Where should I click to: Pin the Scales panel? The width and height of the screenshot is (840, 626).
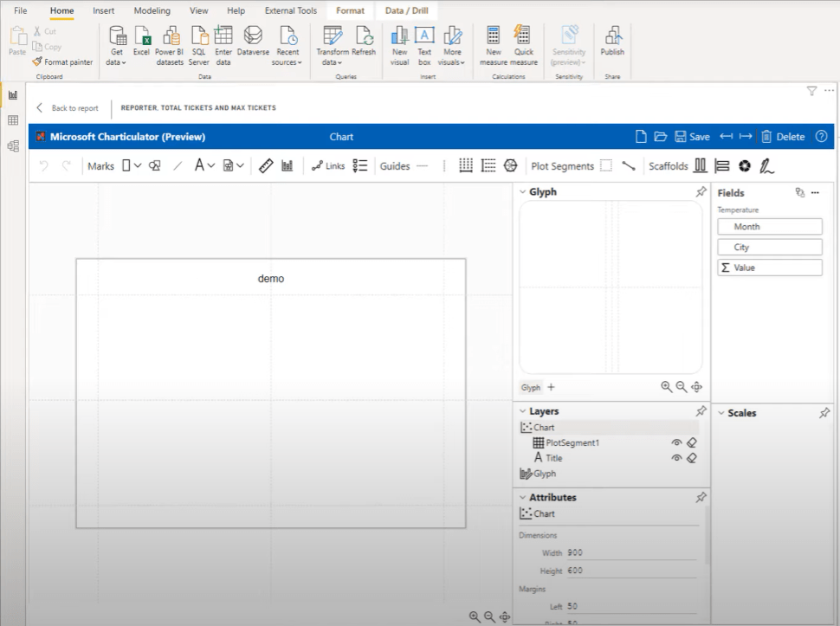coord(824,413)
